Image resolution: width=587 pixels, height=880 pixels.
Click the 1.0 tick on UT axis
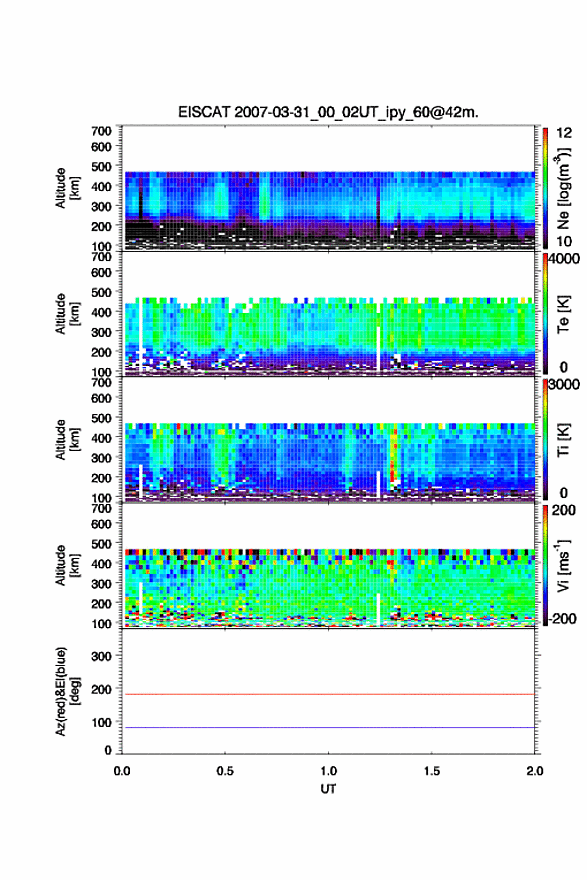click(328, 771)
